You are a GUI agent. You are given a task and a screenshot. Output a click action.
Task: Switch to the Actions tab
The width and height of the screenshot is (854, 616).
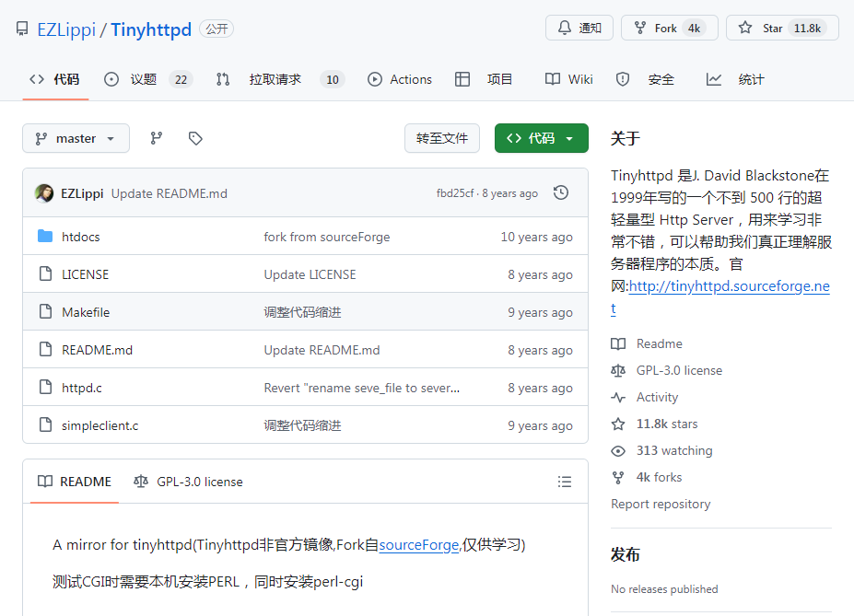click(399, 79)
